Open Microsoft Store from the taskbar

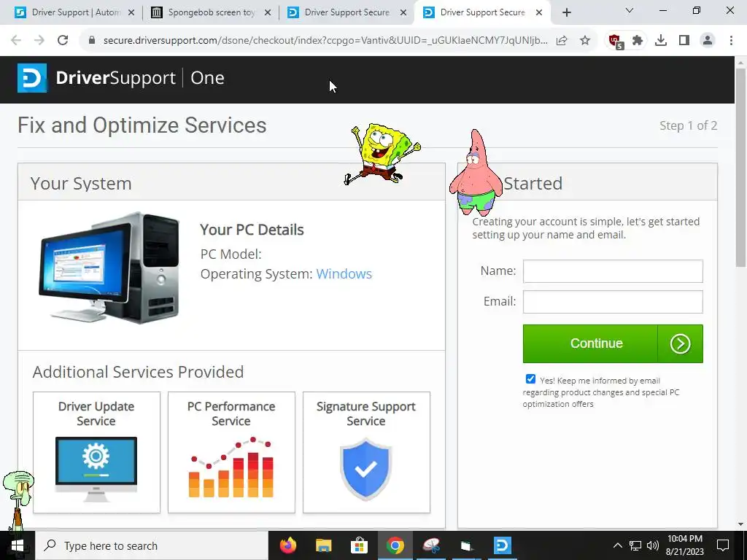(359, 545)
